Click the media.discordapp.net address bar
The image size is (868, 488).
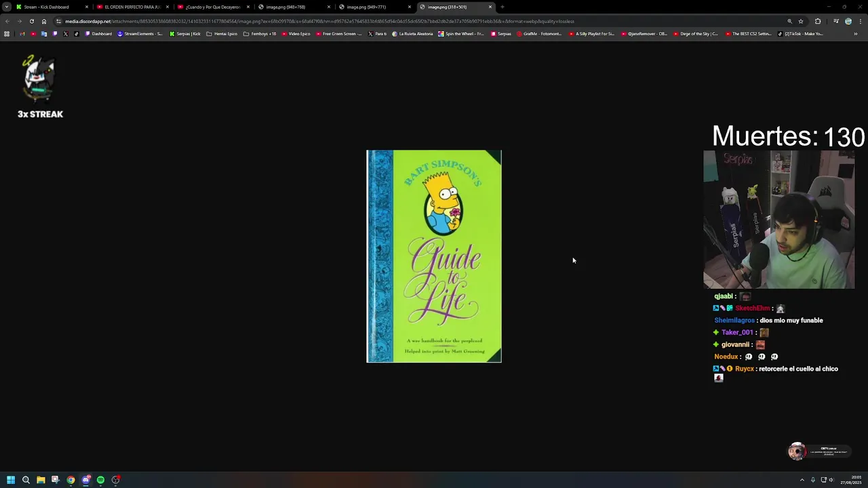(x=420, y=21)
